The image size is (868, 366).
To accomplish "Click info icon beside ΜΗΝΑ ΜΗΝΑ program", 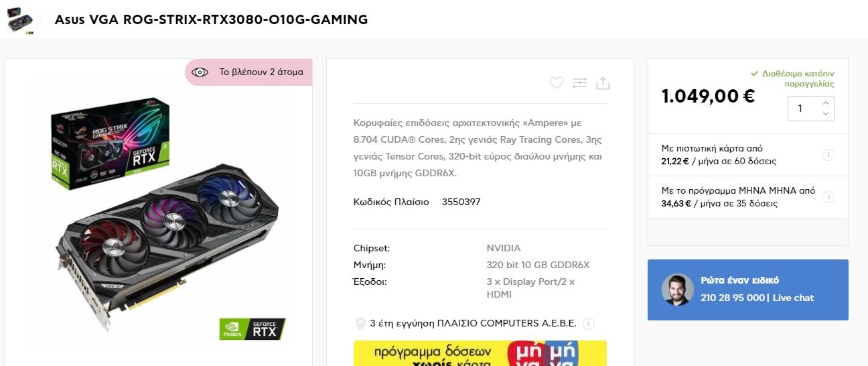I will pos(828,197).
